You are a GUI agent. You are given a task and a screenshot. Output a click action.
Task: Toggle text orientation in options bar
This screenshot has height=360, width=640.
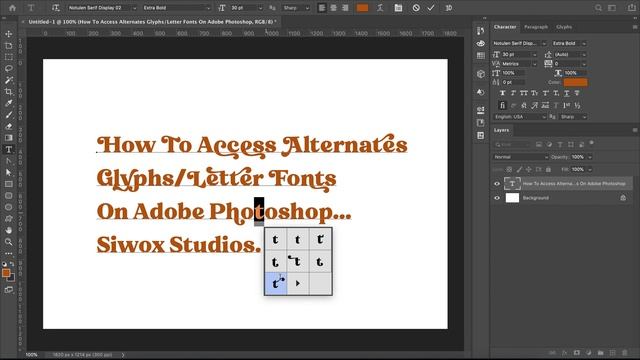pos(56,8)
